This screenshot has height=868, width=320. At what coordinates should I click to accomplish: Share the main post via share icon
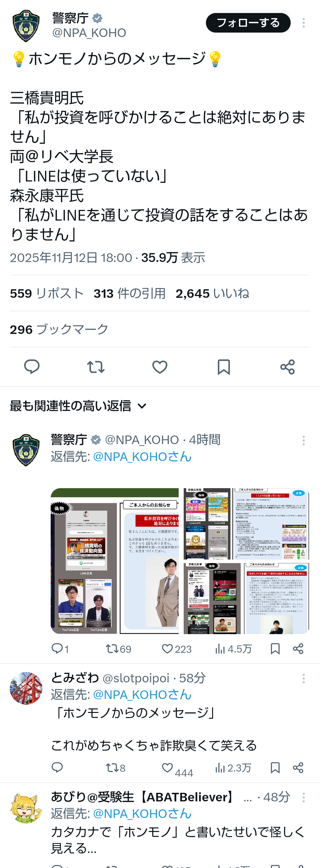pyautogui.click(x=288, y=367)
